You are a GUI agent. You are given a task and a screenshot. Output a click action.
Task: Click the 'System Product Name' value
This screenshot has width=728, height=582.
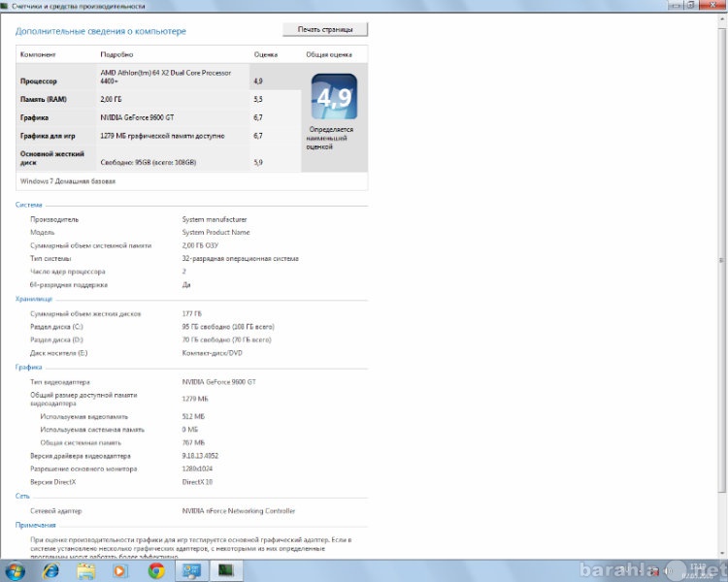click(215, 233)
